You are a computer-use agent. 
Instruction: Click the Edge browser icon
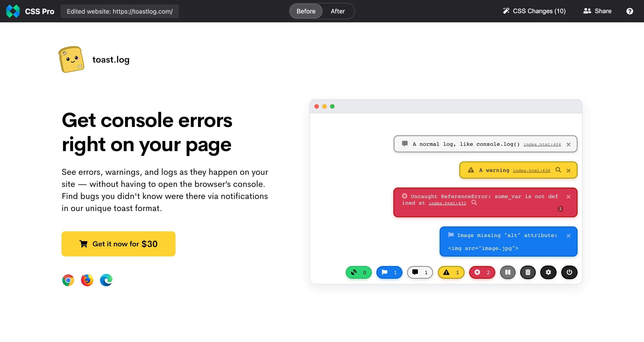coord(106,280)
